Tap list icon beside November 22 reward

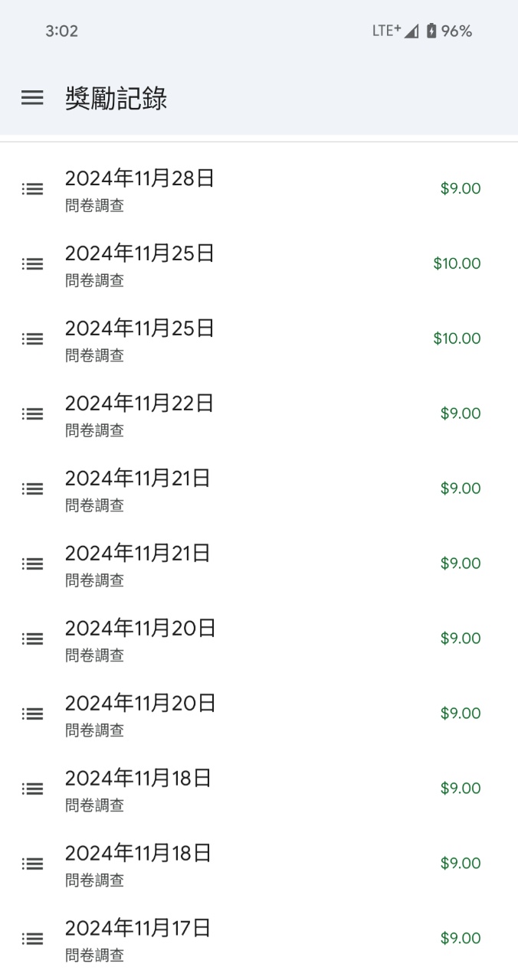[32, 414]
